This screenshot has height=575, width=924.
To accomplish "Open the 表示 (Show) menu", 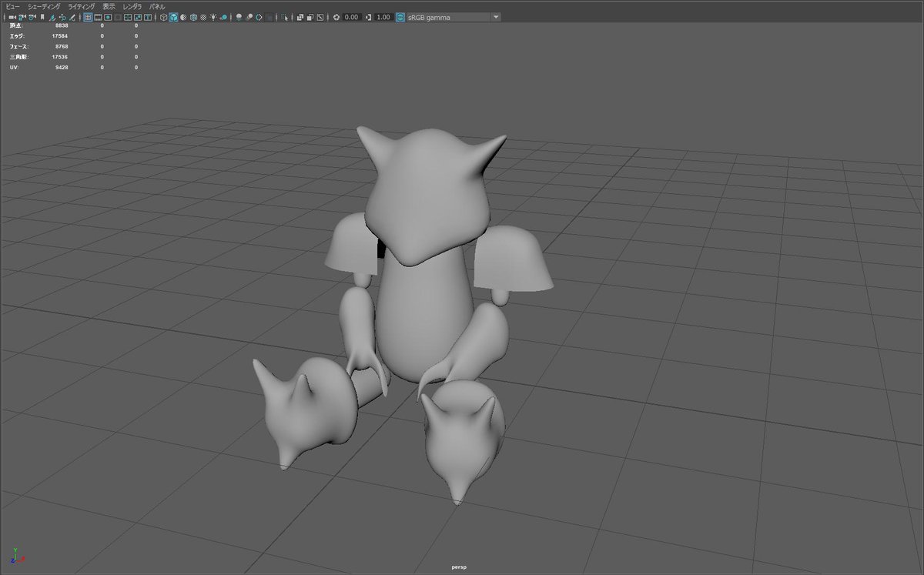I will point(109,6).
